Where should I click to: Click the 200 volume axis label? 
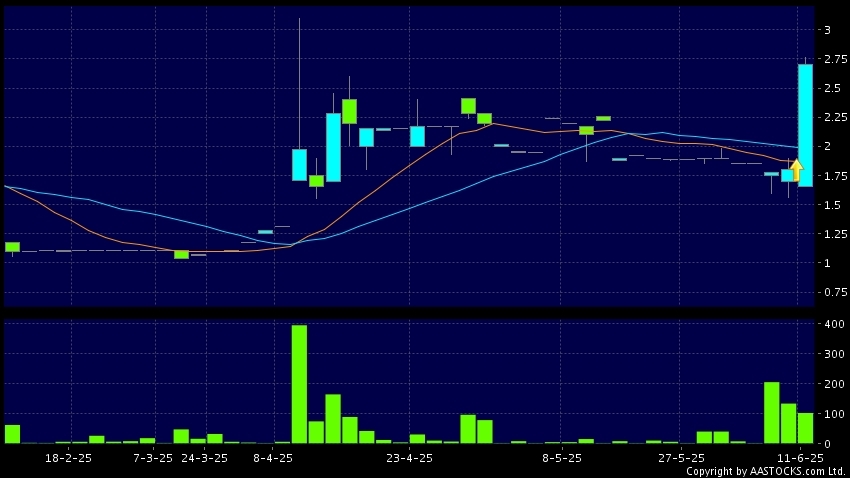[834, 384]
